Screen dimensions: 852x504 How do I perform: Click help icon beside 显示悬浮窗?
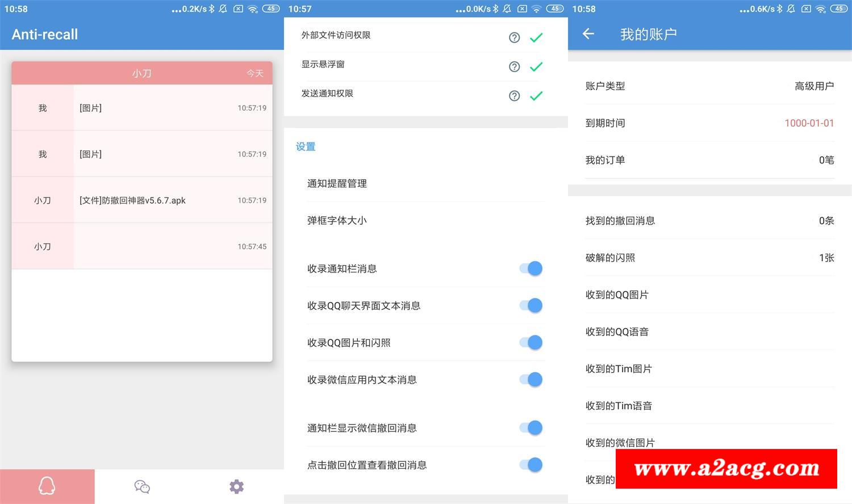point(514,66)
